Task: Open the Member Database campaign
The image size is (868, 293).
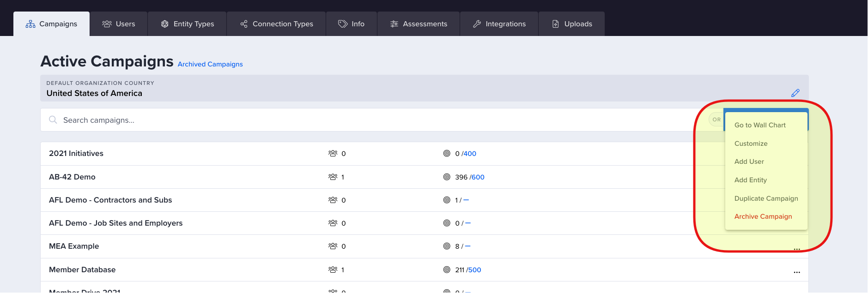Action: [82, 269]
